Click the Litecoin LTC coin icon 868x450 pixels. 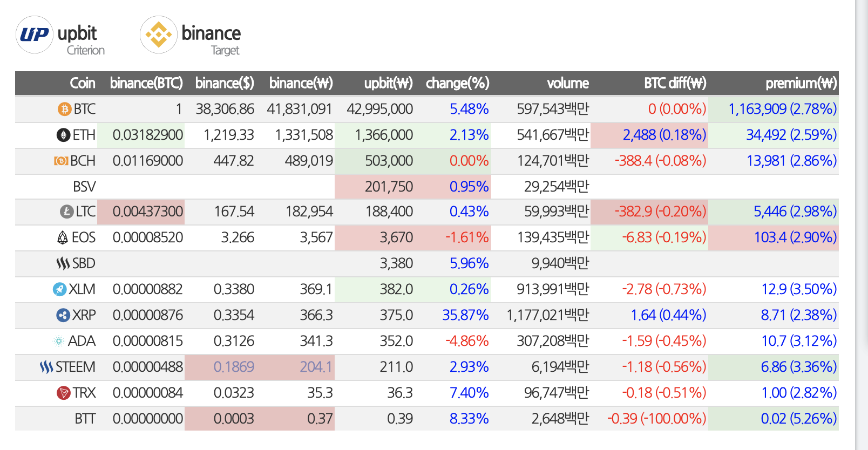coord(66,212)
